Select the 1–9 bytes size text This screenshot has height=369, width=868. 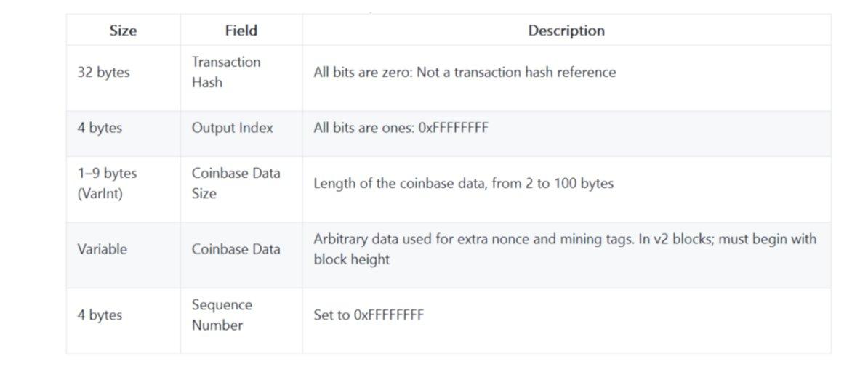(x=107, y=174)
